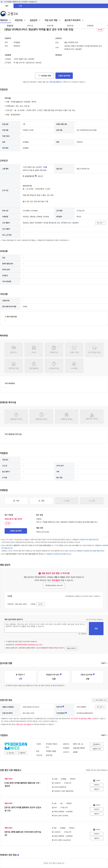Image resolution: width=108 pixels, height=868 pixels.
Task: Click the BOKSAN NICE company logo
Action: pos(16,746)
